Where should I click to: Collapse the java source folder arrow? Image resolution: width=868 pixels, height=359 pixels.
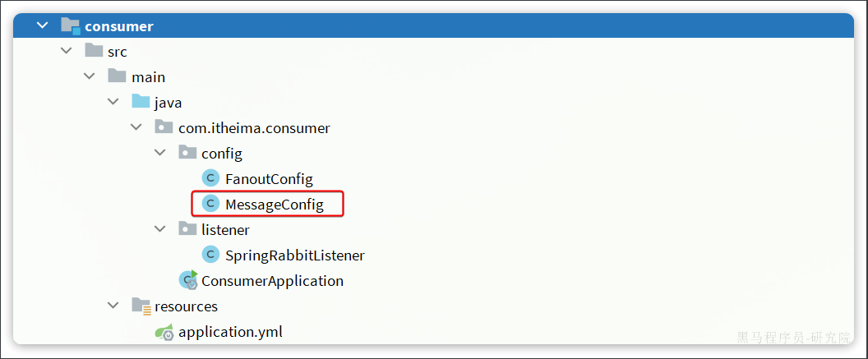(x=113, y=103)
